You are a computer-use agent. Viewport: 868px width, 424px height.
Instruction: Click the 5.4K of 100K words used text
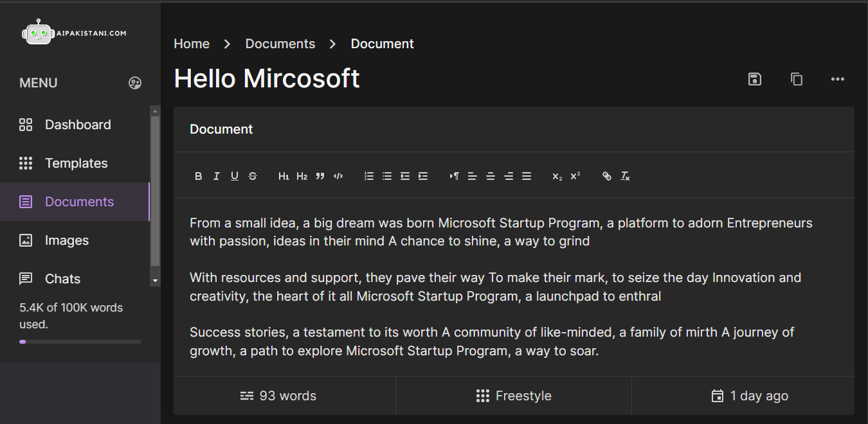click(71, 316)
